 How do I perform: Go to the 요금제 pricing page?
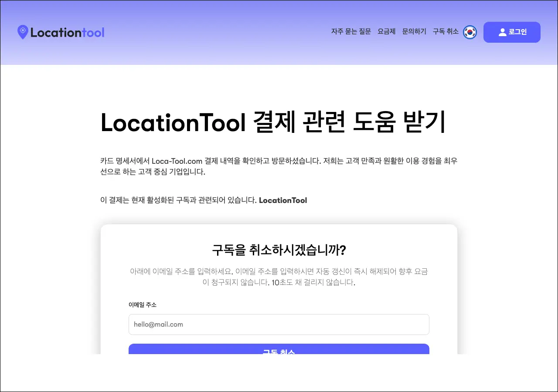pyautogui.click(x=386, y=32)
